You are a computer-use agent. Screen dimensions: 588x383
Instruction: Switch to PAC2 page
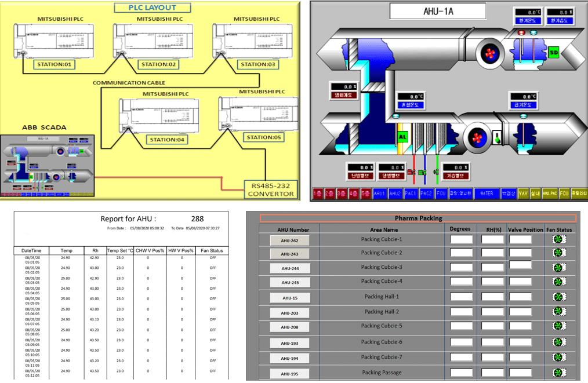(x=426, y=194)
